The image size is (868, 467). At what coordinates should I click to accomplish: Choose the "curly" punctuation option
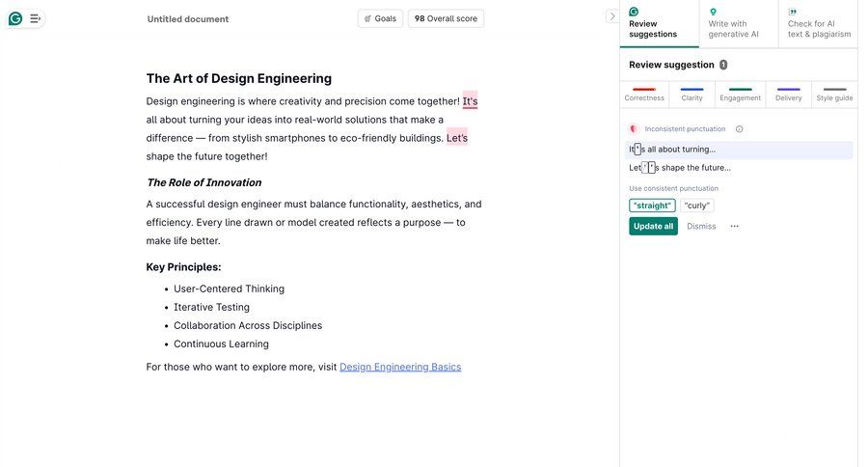click(x=697, y=206)
